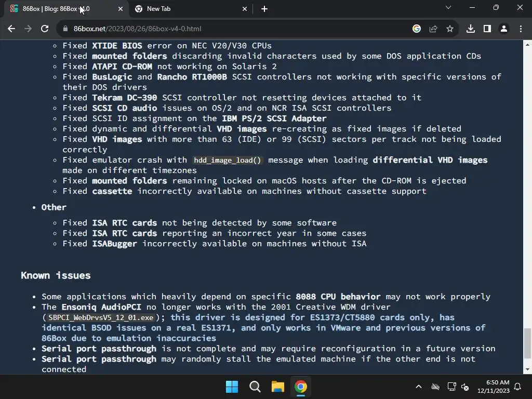The image size is (532, 399).
Task: Open Windows Search from the taskbar
Action: (255, 387)
